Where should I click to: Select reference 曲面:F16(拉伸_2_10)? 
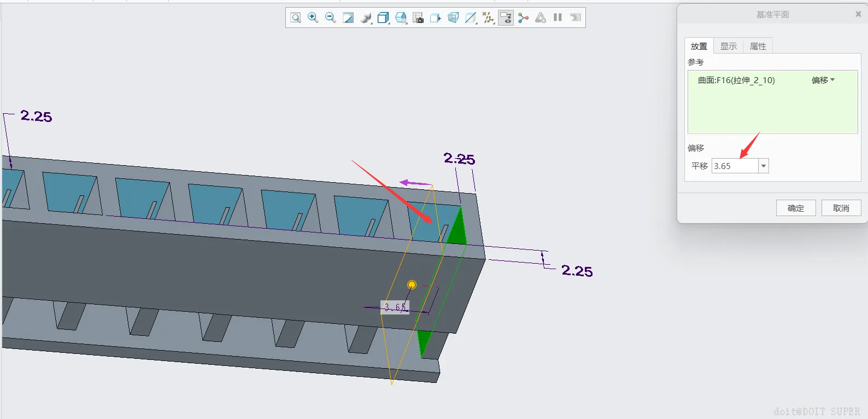coord(736,80)
